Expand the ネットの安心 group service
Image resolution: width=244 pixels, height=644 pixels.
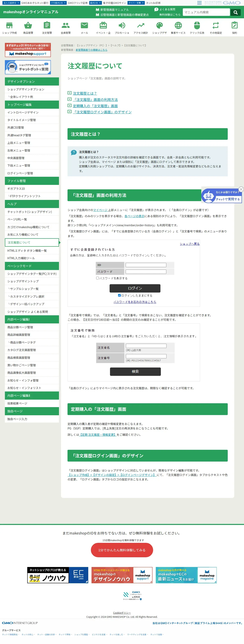[x=28, y=634]
